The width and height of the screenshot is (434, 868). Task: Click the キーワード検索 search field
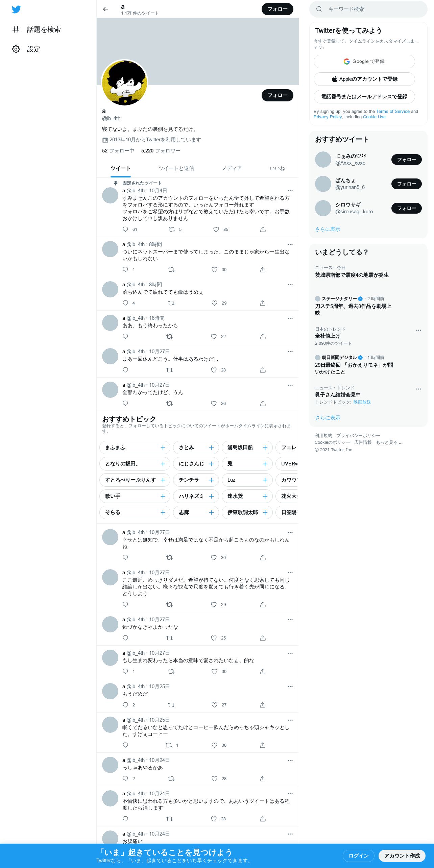click(x=368, y=9)
